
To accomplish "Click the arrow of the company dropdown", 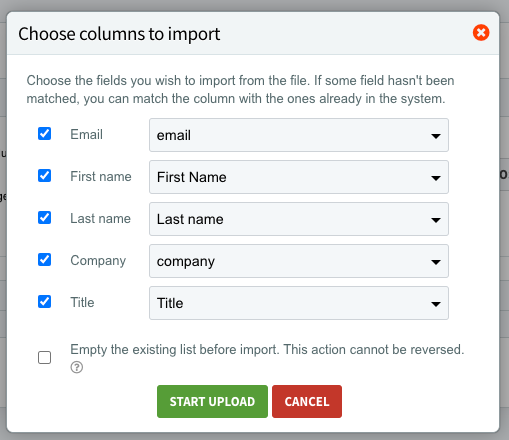I will pyautogui.click(x=436, y=262).
